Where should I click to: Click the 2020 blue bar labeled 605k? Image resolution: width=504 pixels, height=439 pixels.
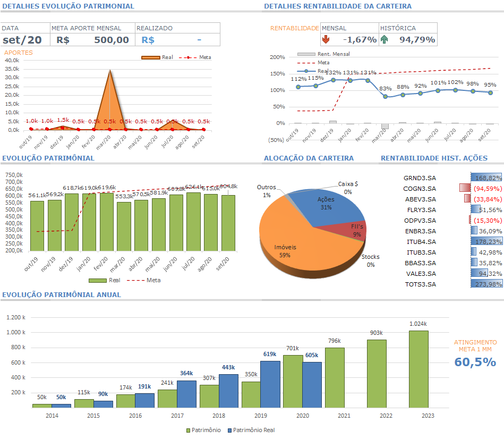(312, 385)
